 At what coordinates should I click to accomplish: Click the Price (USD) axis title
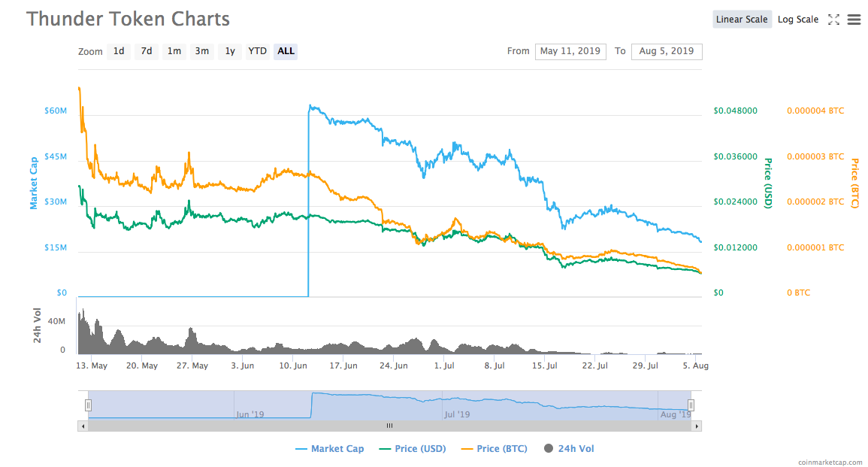[768, 183]
